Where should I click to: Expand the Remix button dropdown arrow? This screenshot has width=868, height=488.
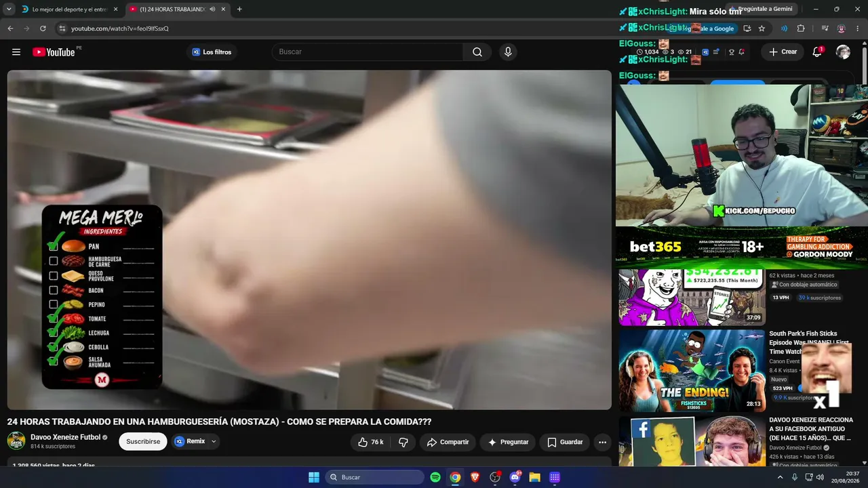tap(214, 442)
